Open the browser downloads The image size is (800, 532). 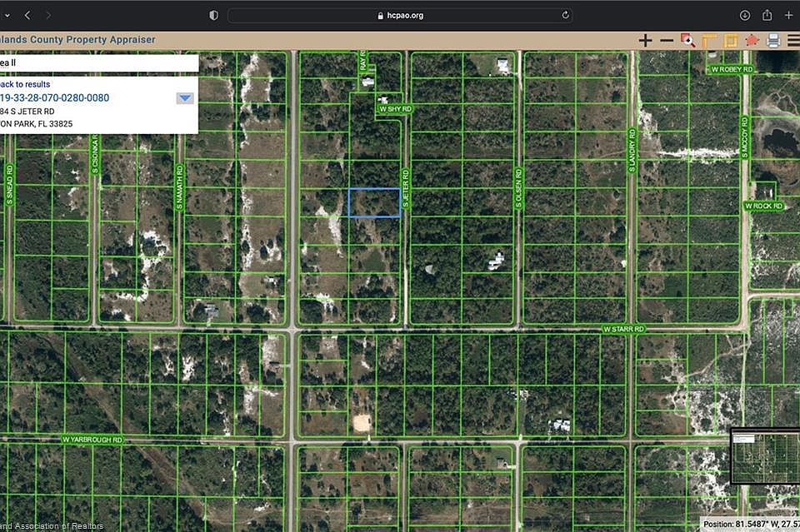click(745, 15)
